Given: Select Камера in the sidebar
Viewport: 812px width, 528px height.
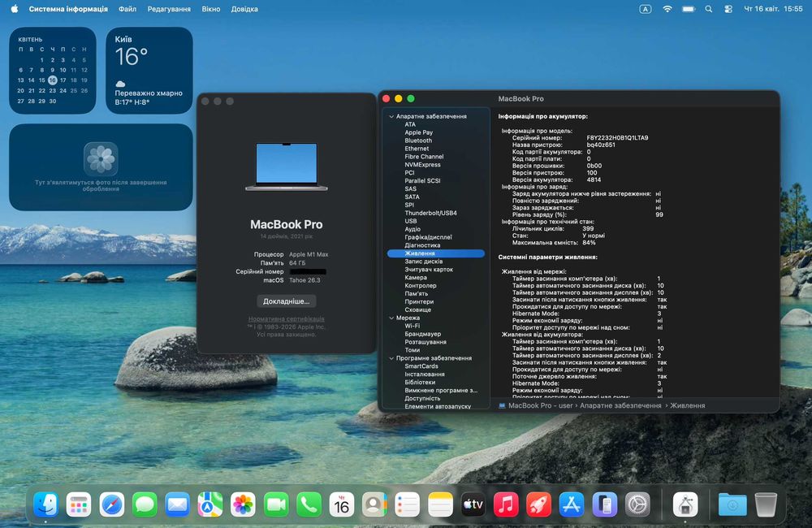Looking at the screenshot, I should [416, 278].
